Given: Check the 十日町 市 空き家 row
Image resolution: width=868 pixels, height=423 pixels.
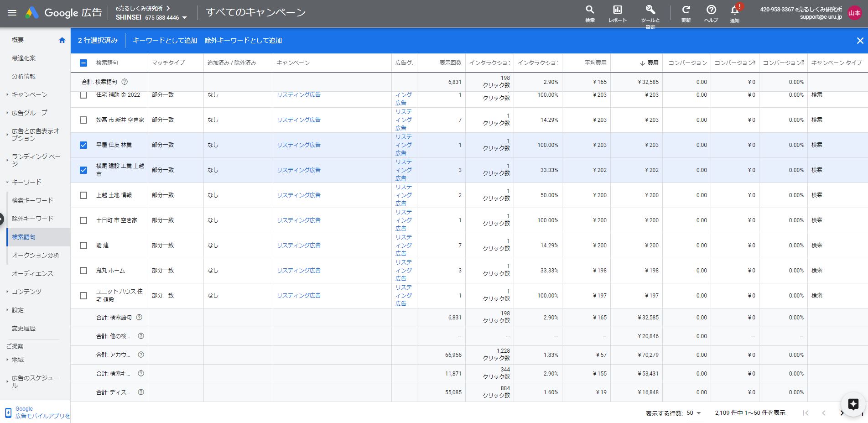Looking at the screenshot, I should coord(83,220).
